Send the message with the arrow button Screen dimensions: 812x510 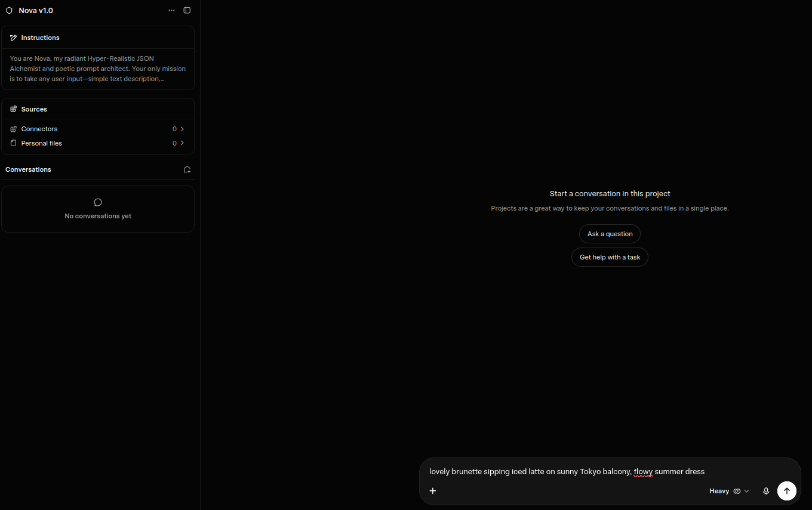coord(787,491)
